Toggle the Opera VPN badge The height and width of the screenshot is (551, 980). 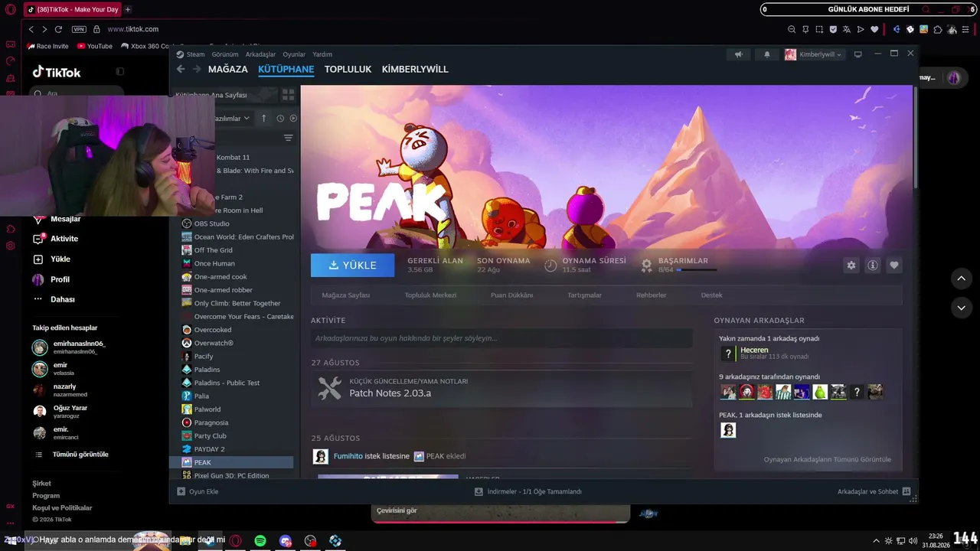pyautogui.click(x=79, y=29)
